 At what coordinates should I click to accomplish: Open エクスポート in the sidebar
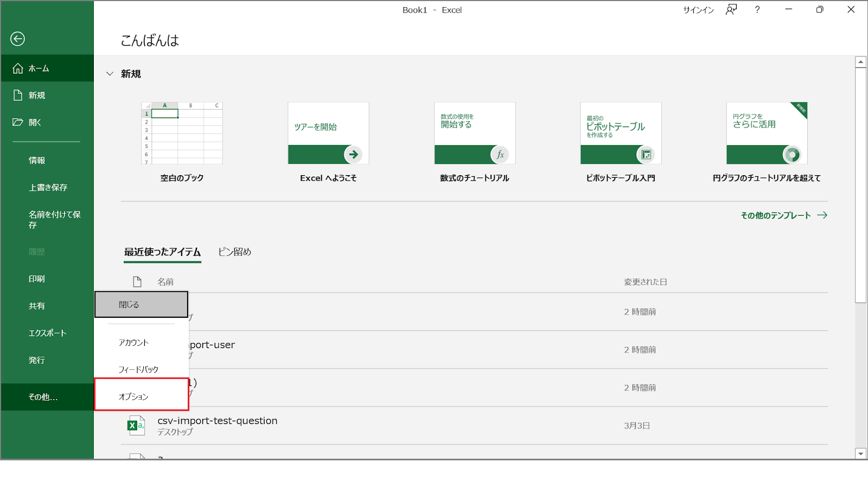tap(47, 333)
